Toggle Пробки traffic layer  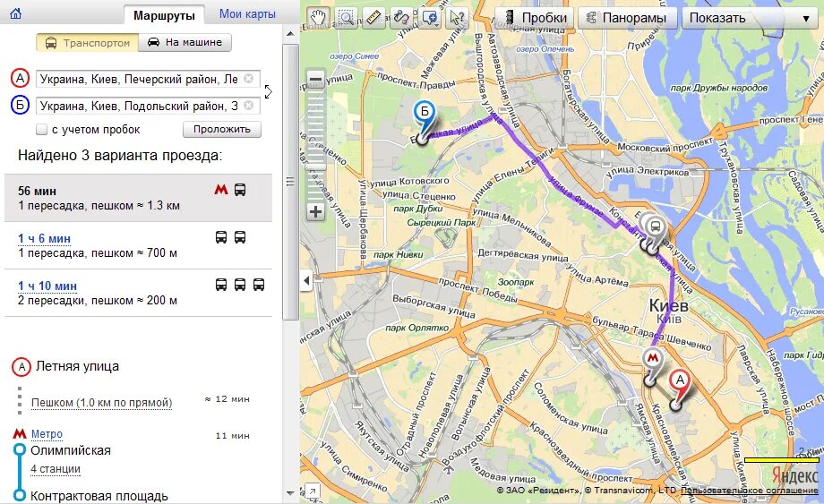pos(535,18)
